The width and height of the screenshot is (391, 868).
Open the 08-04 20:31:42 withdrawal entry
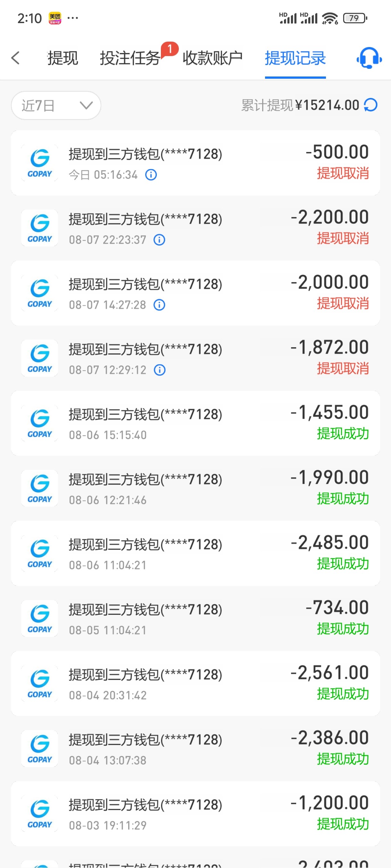pos(195,683)
